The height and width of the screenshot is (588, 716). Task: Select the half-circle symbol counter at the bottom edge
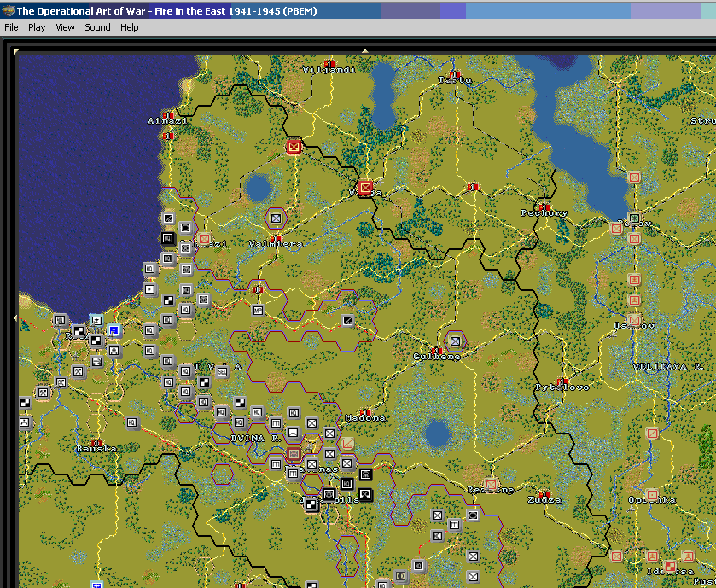401,576
